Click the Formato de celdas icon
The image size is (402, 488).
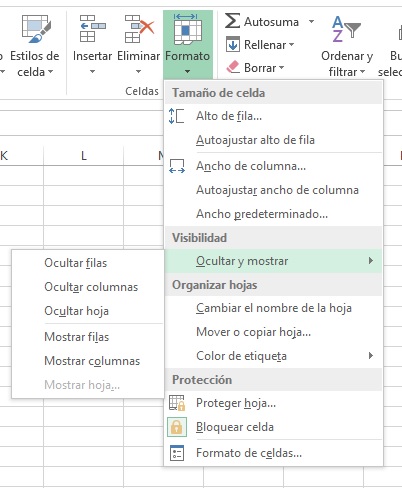coord(177,453)
